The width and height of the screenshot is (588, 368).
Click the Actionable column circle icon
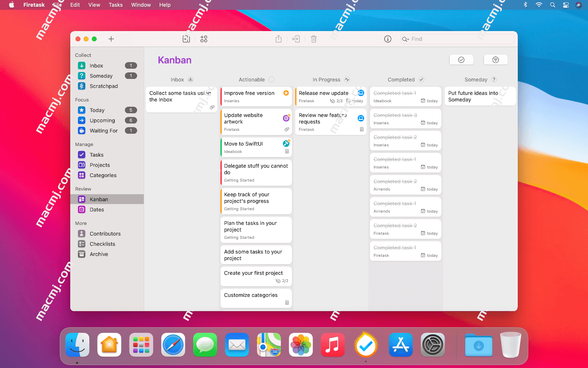pos(272,79)
